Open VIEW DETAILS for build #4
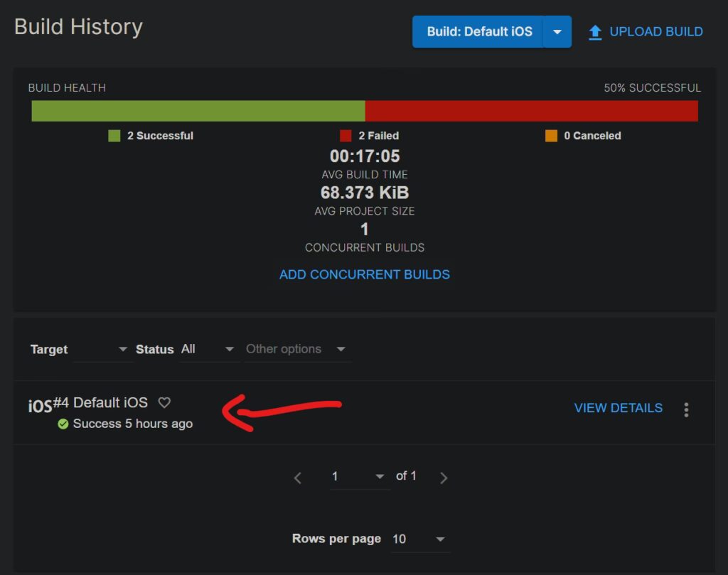Screen dimensions: 728x575 click(x=618, y=408)
